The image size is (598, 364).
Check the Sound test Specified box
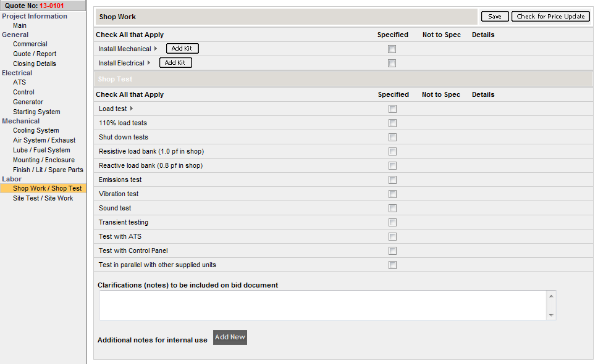pos(392,208)
